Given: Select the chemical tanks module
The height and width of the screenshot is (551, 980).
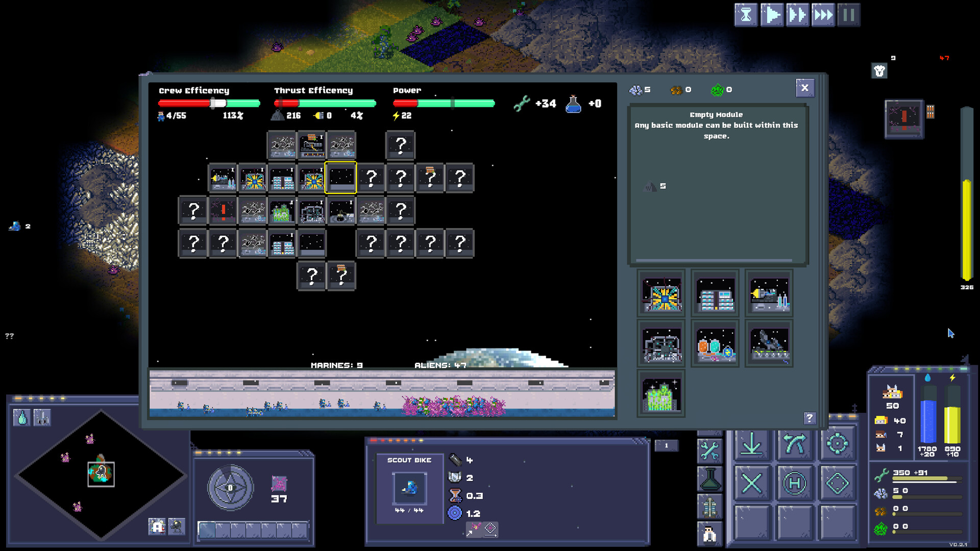Looking at the screenshot, I should [x=715, y=344].
